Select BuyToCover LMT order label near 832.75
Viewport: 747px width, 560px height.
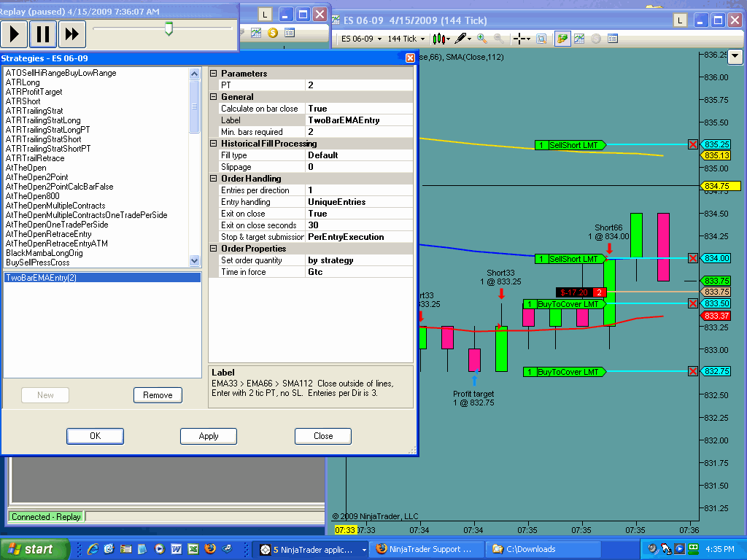coord(565,372)
